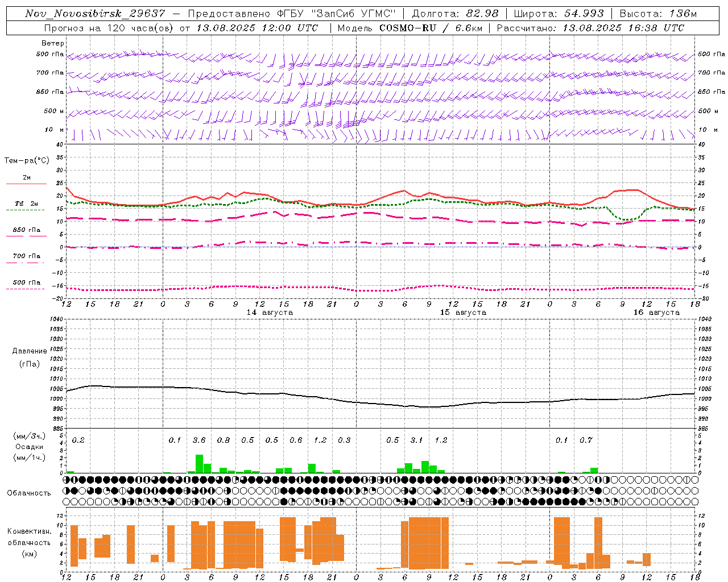This screenshot has width=728, height=582.
Task: Select the (мм/1ч.) unit label
Action: [29, 458]
